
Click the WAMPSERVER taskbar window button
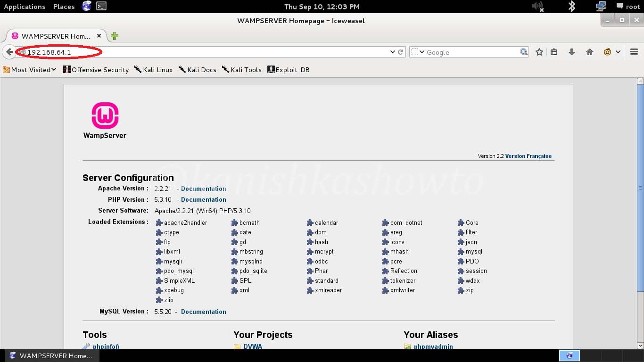(x=51, y=355)
